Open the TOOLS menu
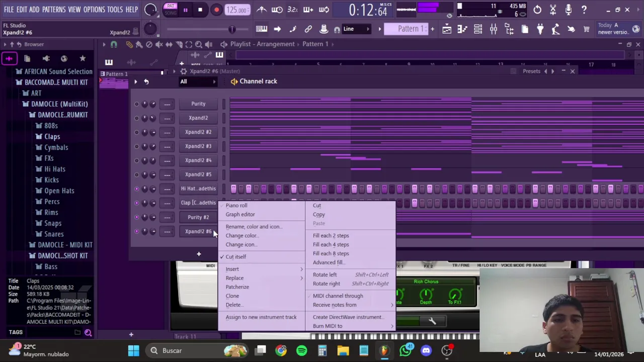 [x=115, y=10]
